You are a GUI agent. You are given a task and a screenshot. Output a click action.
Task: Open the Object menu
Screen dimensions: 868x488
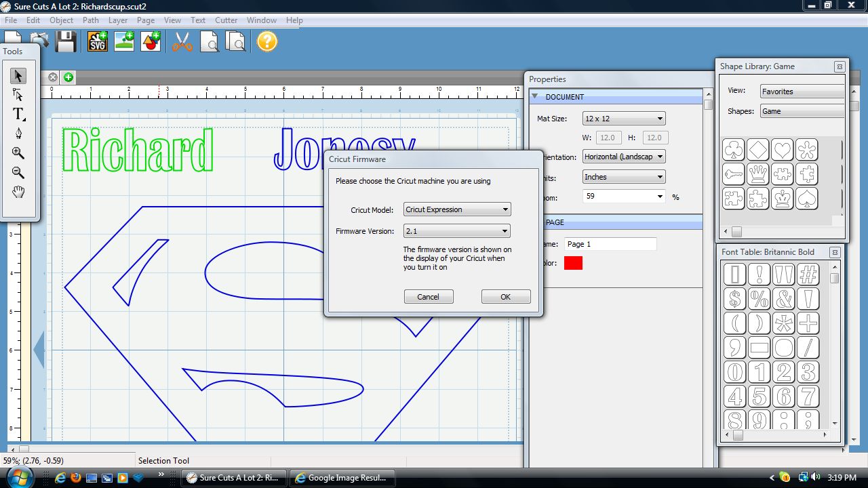click(x=61, y=20)
